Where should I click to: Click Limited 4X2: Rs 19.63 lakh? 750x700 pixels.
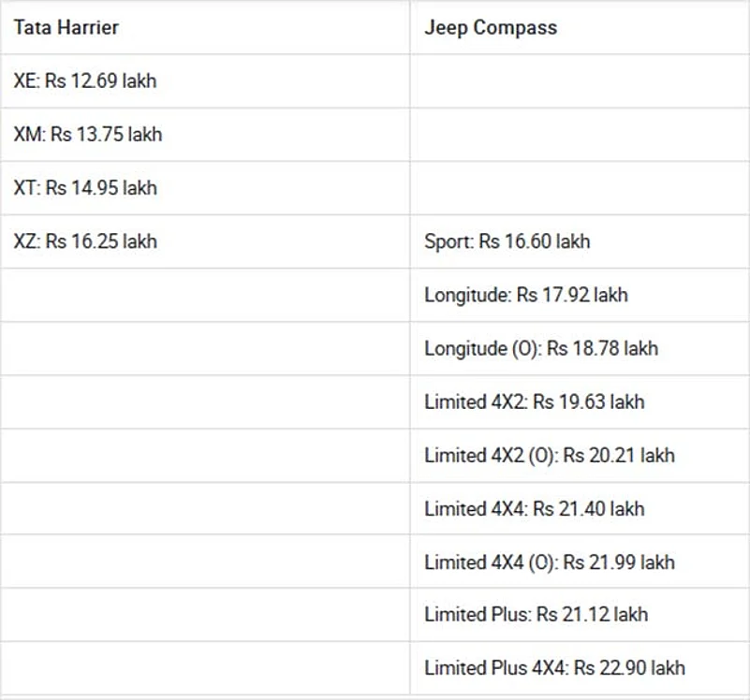(x=534, y=401)
